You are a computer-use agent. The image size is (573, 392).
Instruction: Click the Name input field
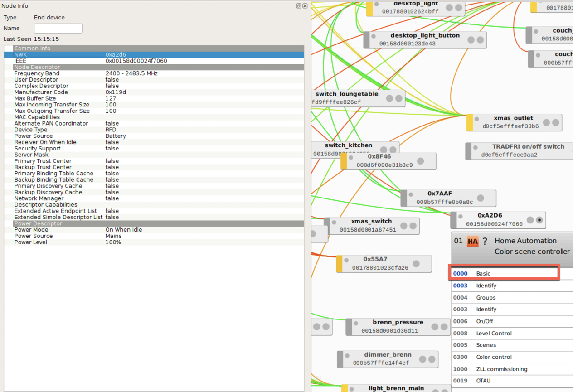click(x=58, y=28)
